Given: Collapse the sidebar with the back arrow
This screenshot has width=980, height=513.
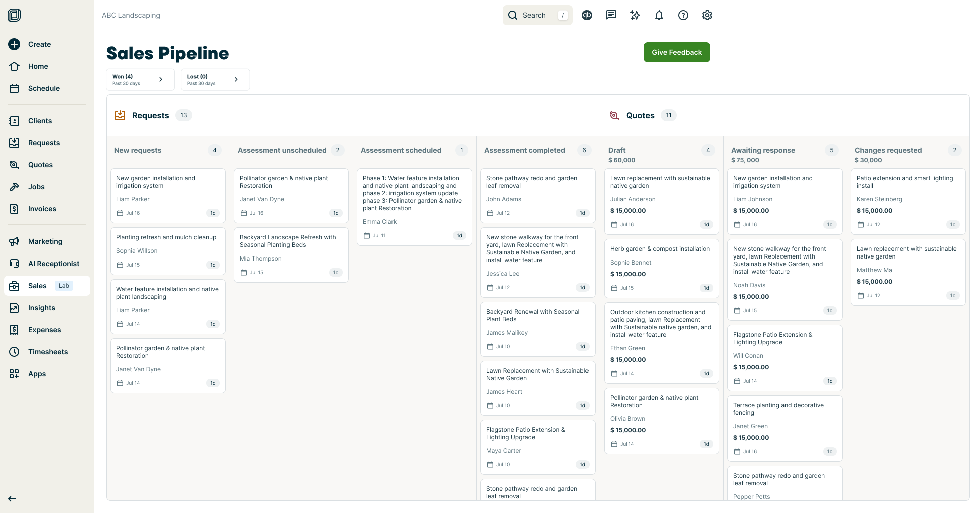Looking at the screenshot, I should click(x=12, y=499).
